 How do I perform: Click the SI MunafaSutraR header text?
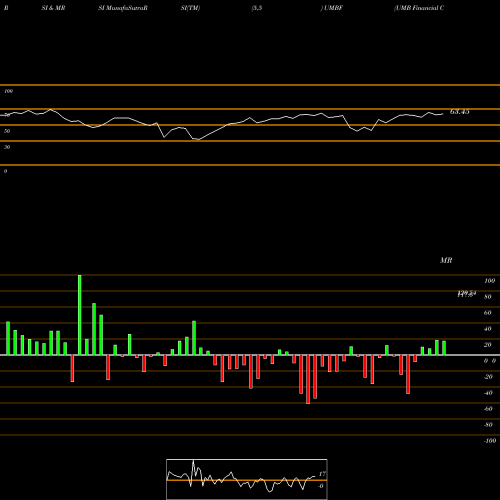(x=123, y=8)
